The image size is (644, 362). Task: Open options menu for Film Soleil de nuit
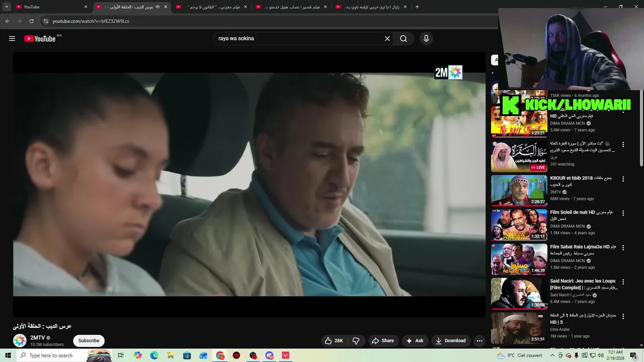point(623,213)
